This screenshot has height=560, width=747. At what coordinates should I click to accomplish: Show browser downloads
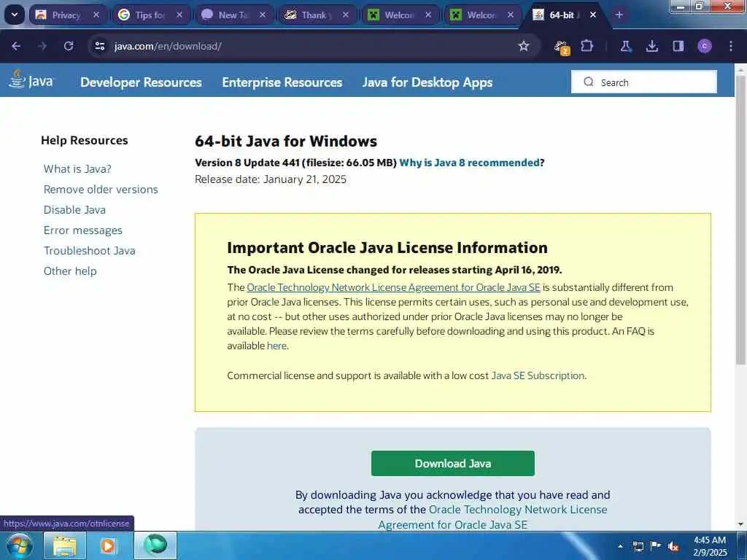point(651,46)
